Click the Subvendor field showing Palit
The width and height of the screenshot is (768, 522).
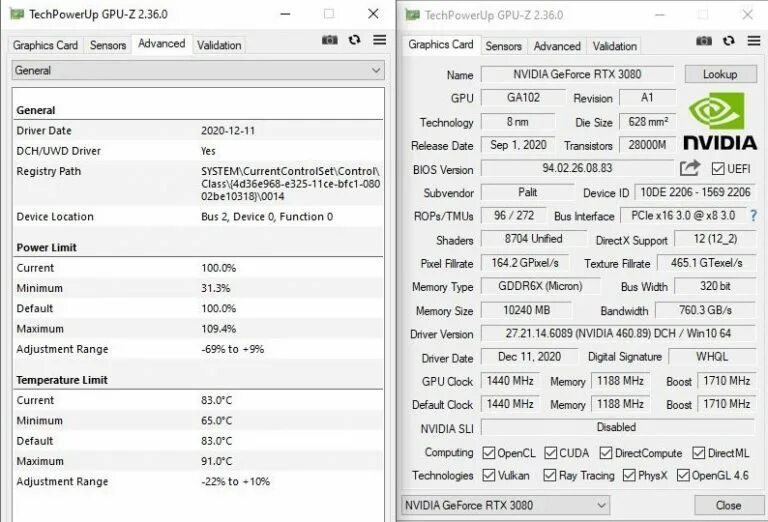[x=528, y=192]
